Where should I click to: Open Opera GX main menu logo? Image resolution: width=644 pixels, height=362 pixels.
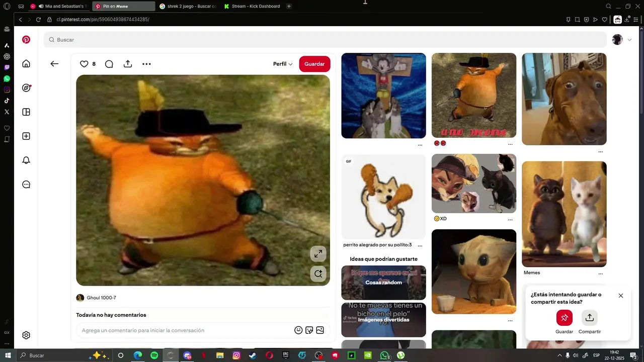click(7, 7)
